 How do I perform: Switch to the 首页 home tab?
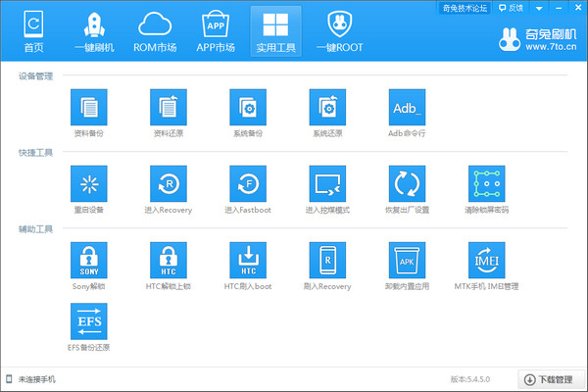tap(33, 30)
